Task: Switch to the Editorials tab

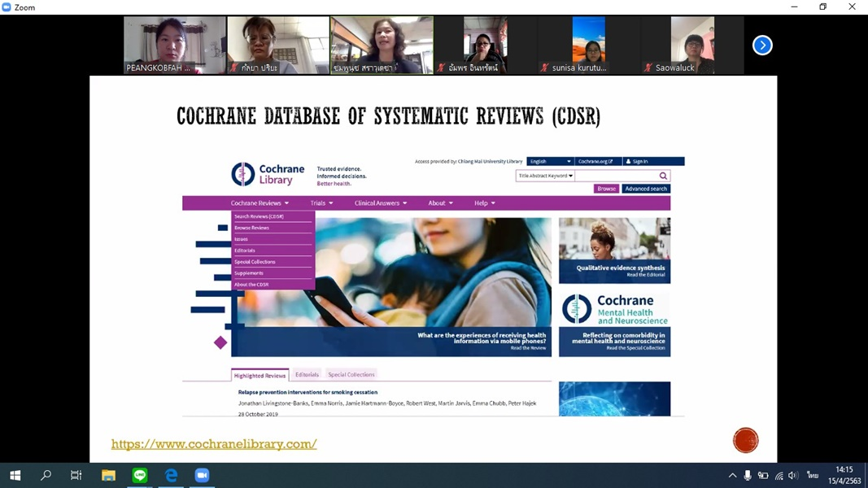Action: [307, 374]
